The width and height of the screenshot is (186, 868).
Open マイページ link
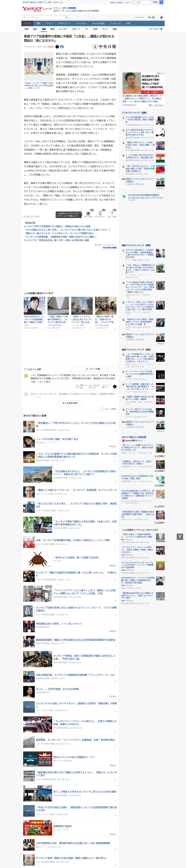tap(139, 18)
